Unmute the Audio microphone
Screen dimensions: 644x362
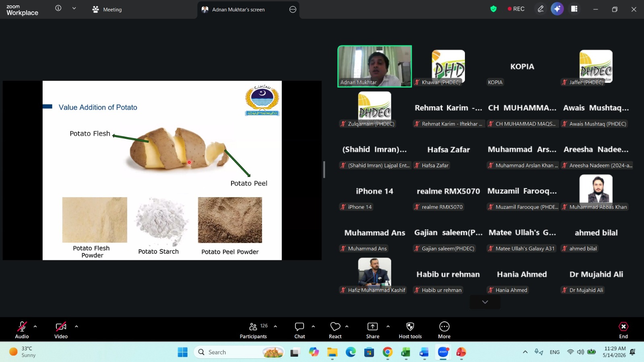[x=22, y=327]
